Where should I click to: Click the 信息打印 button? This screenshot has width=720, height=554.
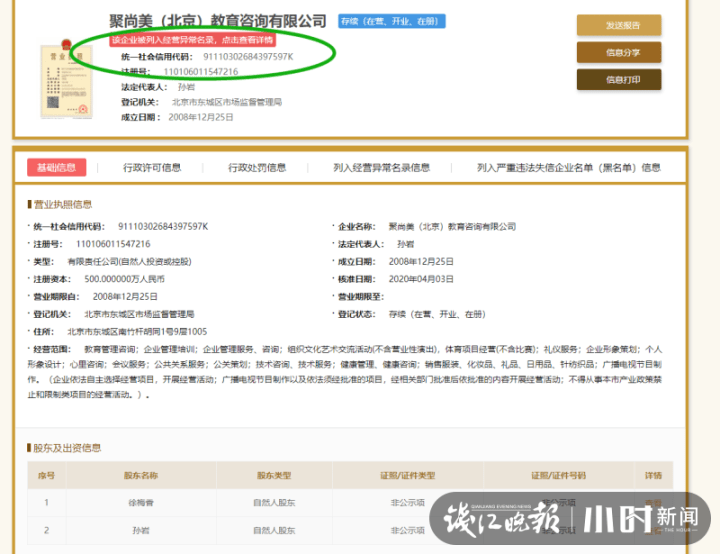tap(619, 79)
